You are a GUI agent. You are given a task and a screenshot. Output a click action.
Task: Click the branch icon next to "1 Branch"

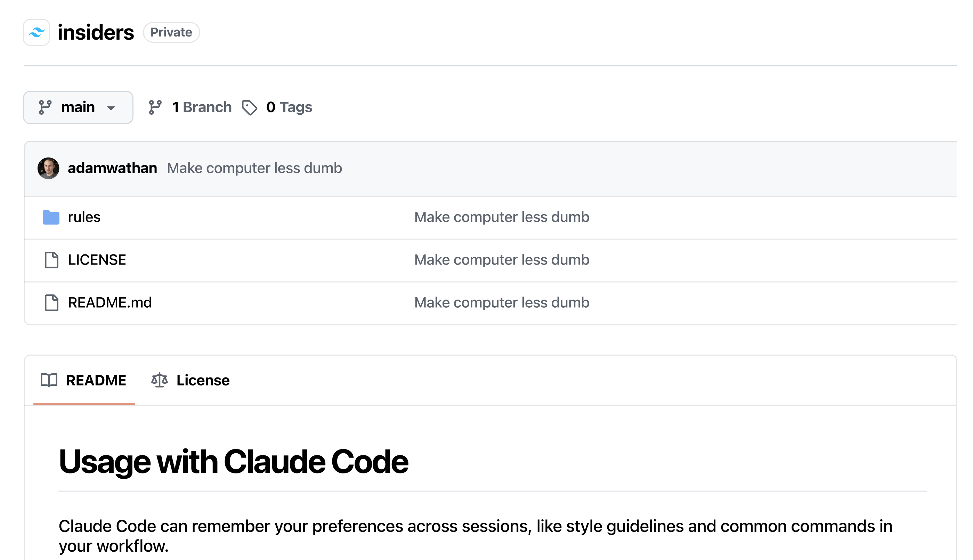coord(156,107)
